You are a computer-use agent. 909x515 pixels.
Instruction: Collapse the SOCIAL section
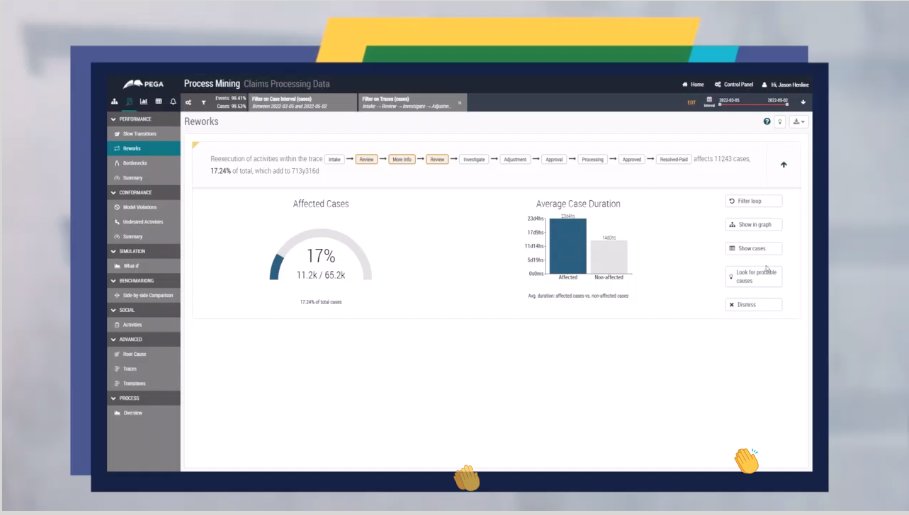point(144,310)
